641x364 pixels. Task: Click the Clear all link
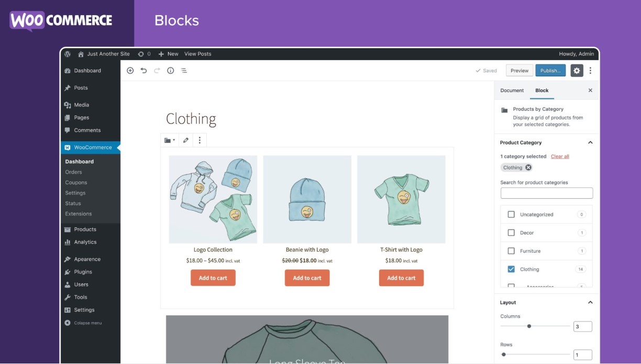pos(560,156)
